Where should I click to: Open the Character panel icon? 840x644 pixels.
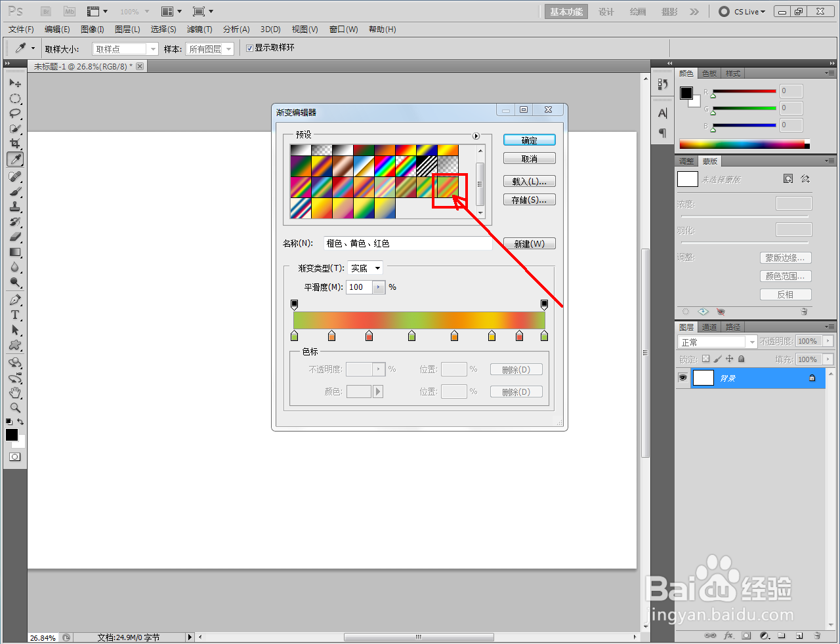[662, 113]
